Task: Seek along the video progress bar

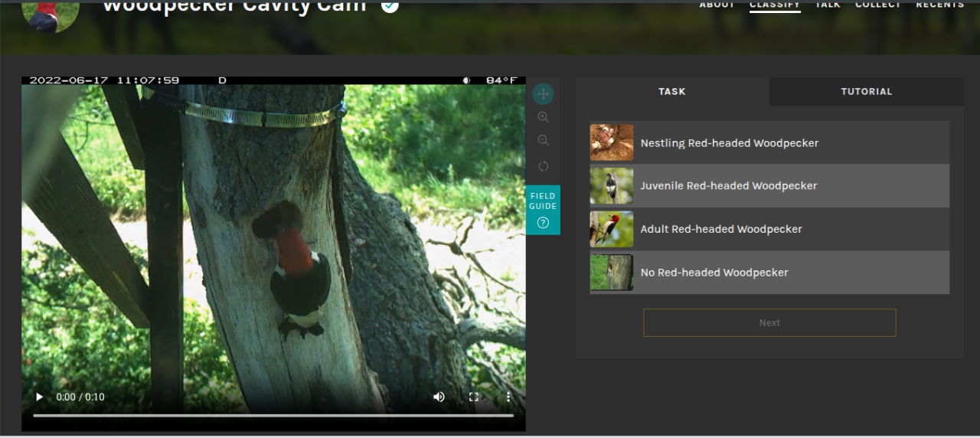Action: pyautogui.click(x=273, y=416)
